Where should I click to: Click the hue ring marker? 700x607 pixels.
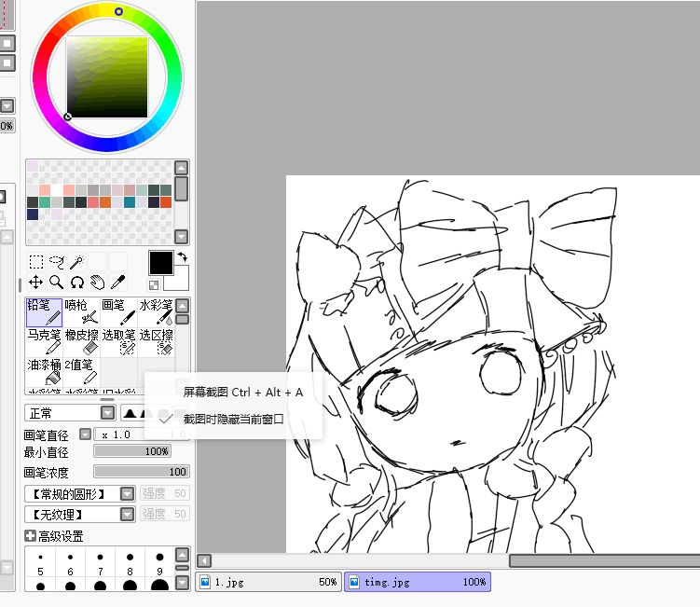[x=118, y=11]
